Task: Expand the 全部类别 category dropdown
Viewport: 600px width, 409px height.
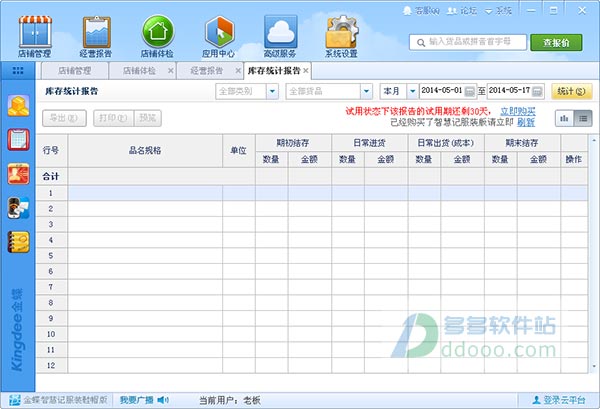Action: click(x=272, y=91)
